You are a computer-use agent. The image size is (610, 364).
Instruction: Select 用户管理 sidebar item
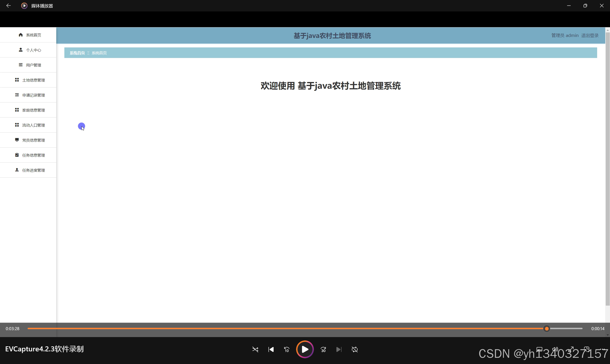30,65
